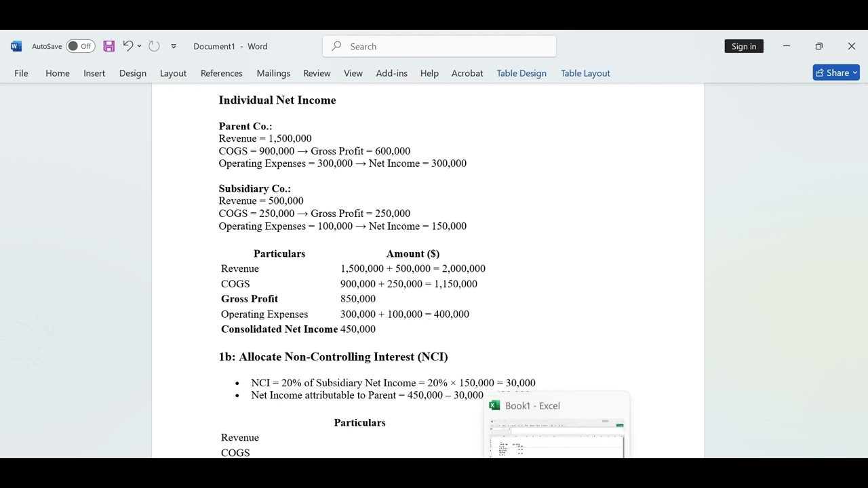Open the Add-ins tab
Screen dimensions: 868x488
click(x=392, y=73)
